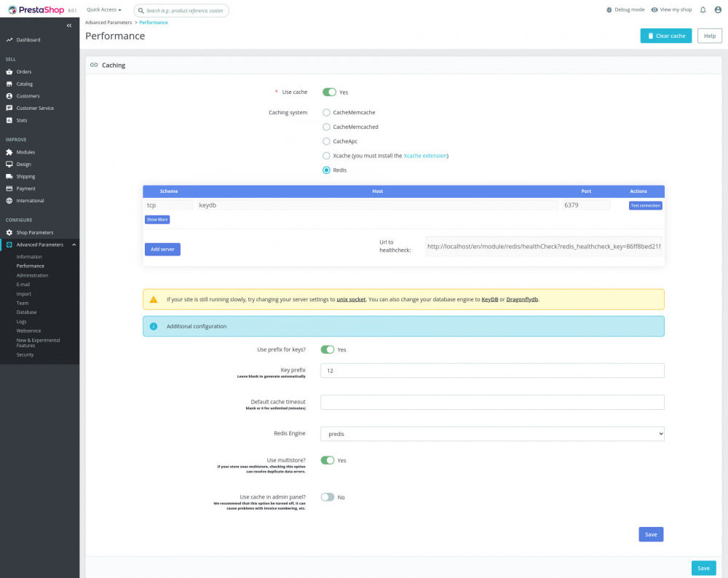The height and width of the screenshot is (578, 728).
Task: Open notifications bell icon
Action: tap(703, 9)
